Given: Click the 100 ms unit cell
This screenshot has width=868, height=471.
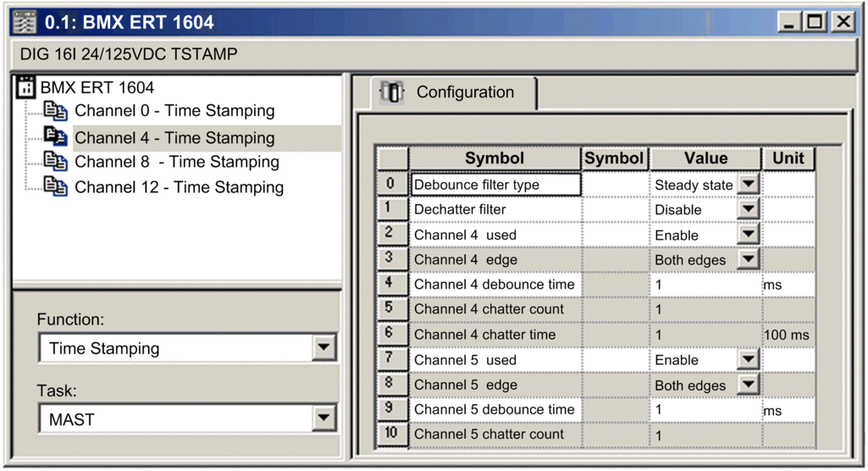Looking at the screenshot, I should pos(788,335).
